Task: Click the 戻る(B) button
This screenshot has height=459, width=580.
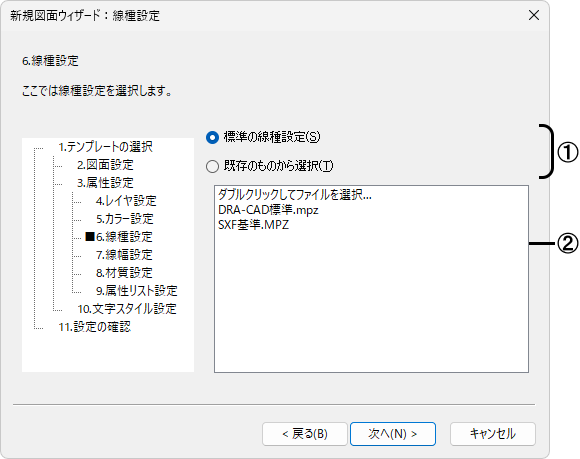Action: pos(305,433)
